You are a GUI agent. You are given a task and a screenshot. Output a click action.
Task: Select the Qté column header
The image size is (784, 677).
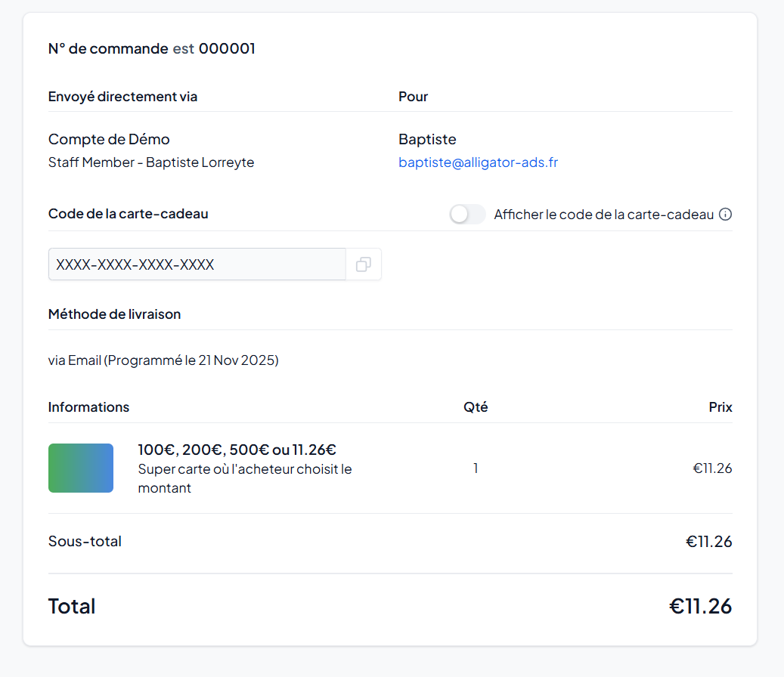pos(476,407)
